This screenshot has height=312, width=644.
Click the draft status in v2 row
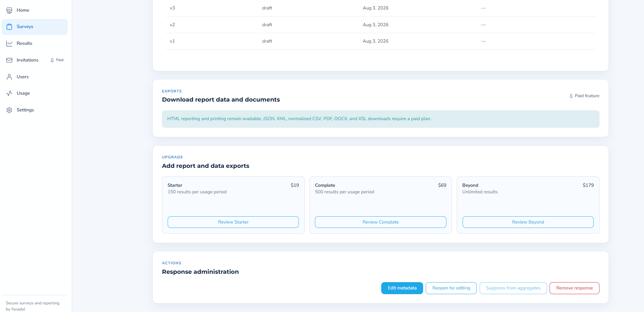267,25
